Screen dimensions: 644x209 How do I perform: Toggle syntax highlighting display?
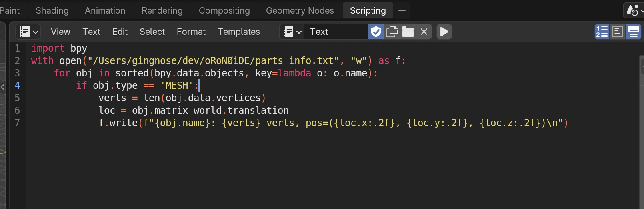click(x=634, y=32)
